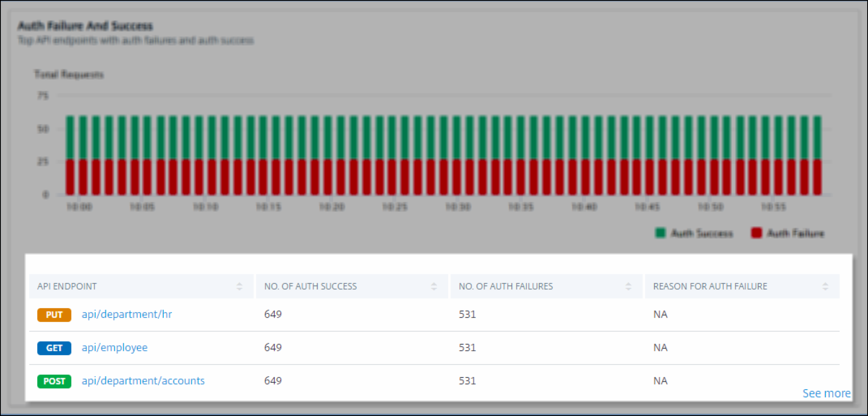Viewport: 868px width, 416px height.
Task: Sort the table by API Endpoint column
Action: (x=239, y=287)
